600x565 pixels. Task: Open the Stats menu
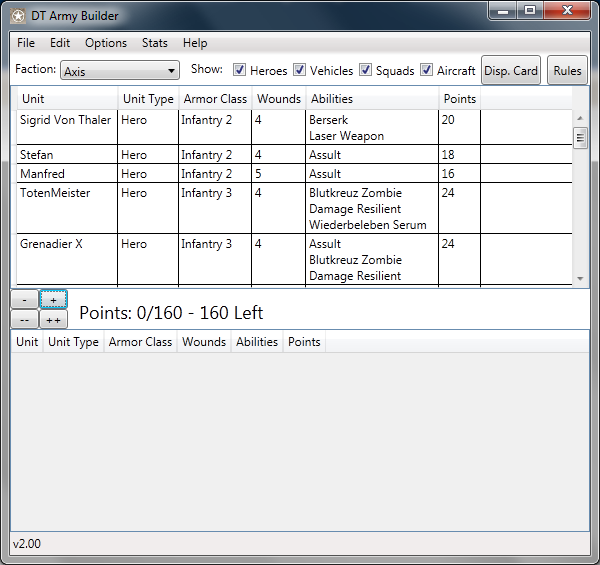pyautogui.click(x=155, y=43)
